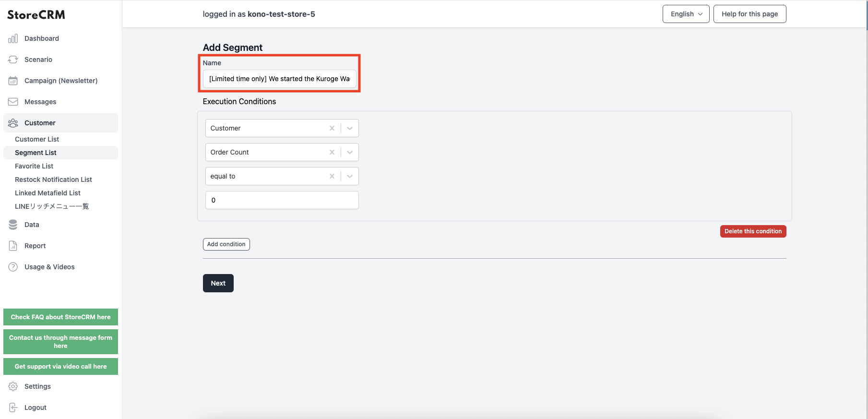Open Campaign (Newsletter) in sidebar
The image size is (868, 419).
60,81
